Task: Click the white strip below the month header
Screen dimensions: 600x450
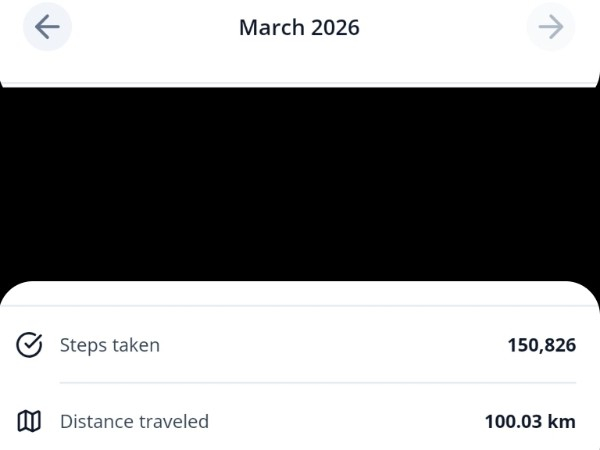Action: point(300,70)
